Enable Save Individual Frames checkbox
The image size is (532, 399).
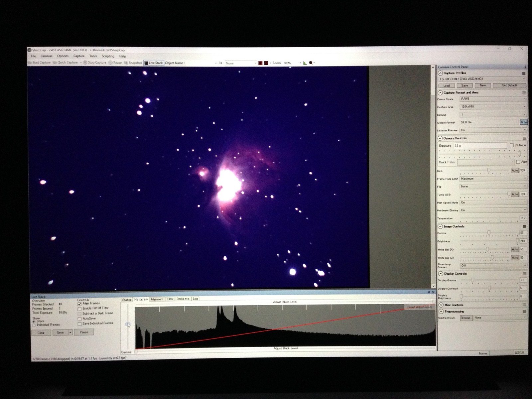79,324
